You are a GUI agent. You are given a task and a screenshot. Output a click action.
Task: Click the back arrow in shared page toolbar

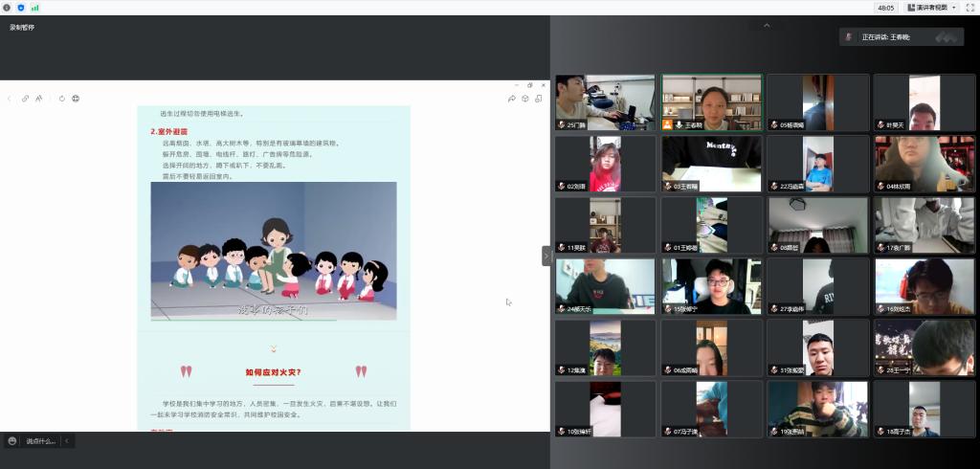[x=10, y=98]
